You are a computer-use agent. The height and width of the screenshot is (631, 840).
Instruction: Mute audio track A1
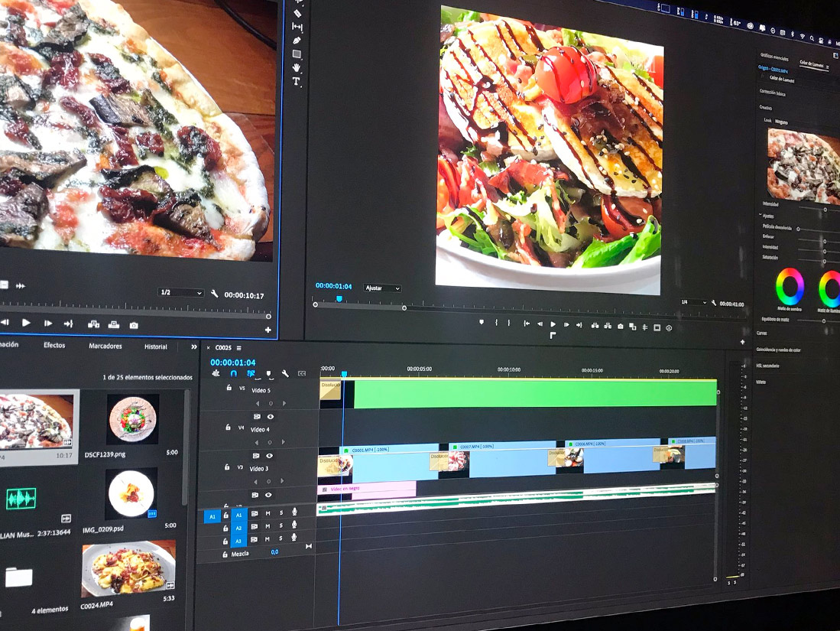[268, 513]
